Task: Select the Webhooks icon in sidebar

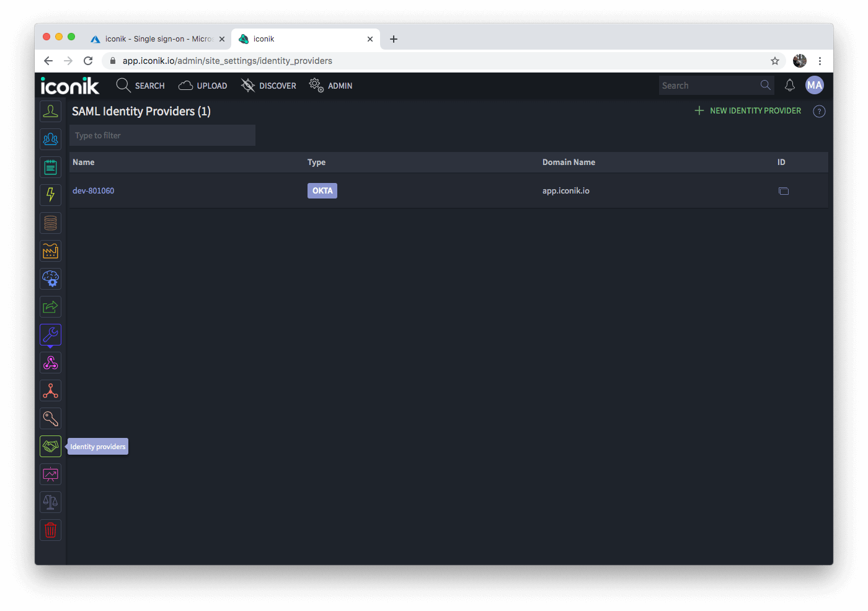Action: 50,362
